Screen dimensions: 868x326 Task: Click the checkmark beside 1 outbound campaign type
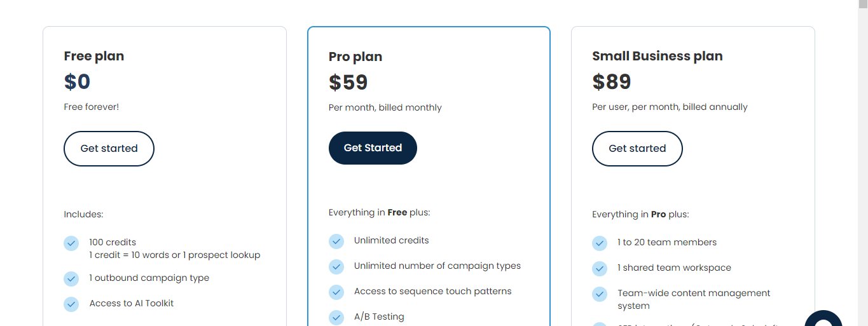coord(71,279)
